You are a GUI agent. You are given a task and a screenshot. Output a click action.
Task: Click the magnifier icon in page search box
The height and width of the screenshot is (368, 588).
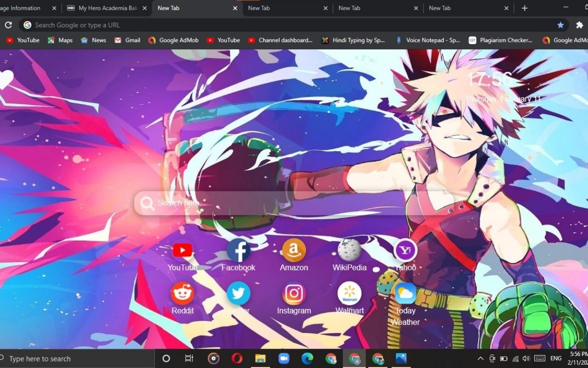(147, 203)
